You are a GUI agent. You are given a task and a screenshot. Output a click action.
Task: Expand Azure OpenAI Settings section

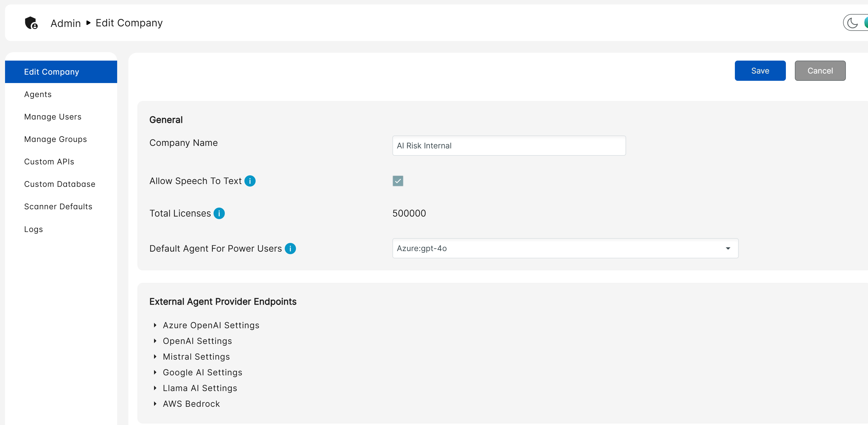(210, 325)
